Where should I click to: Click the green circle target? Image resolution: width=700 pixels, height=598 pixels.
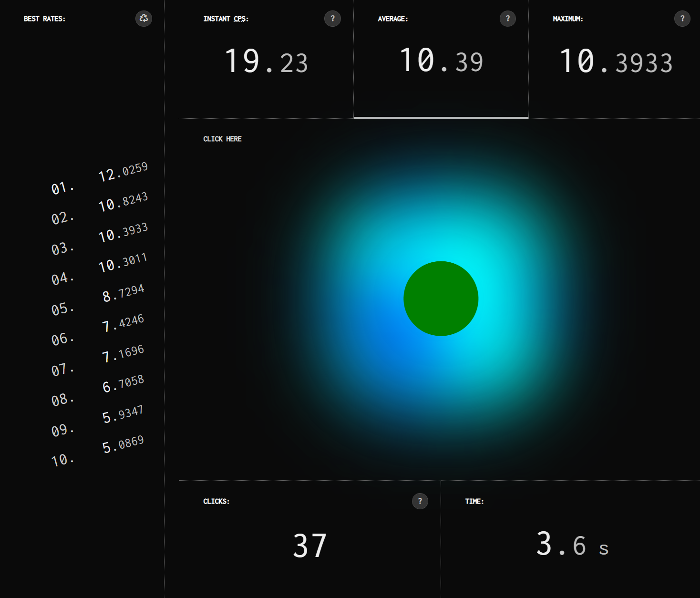[441, 299]
